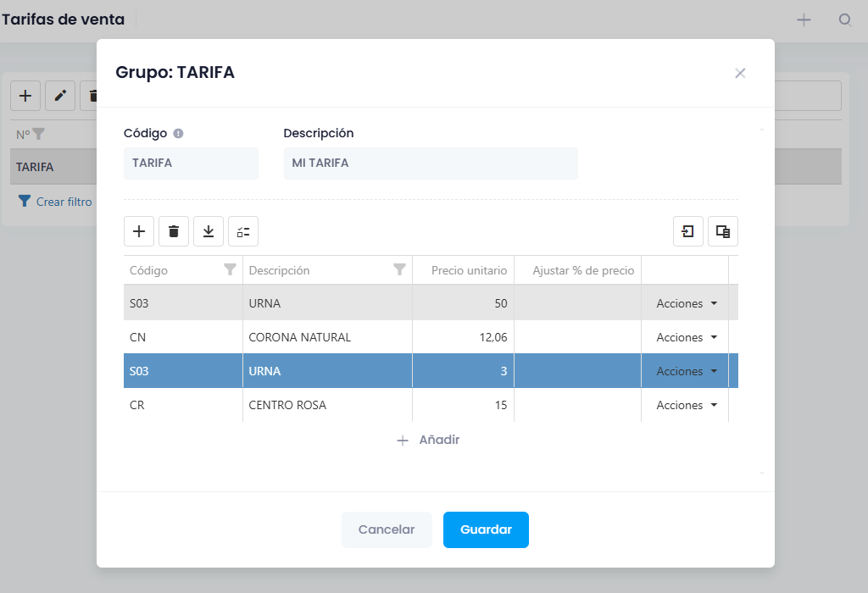Click the Cancelar button
This screenshot has width=868, height=593.
click(x=387, y=530)
